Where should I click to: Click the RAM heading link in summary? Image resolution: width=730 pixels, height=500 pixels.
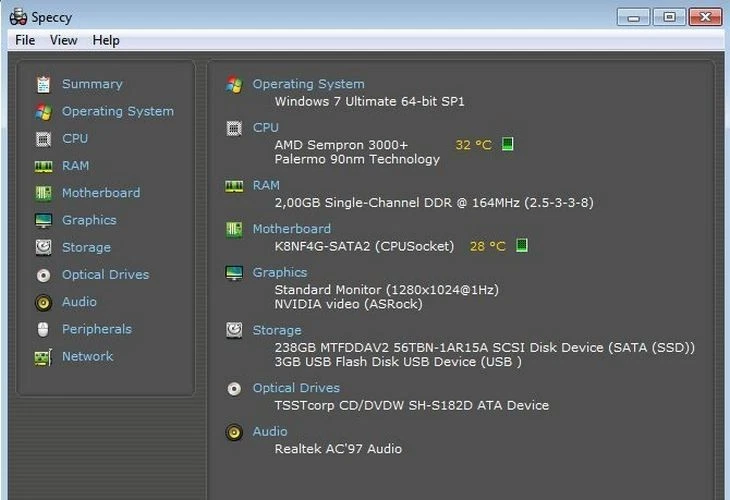(266, 185)
